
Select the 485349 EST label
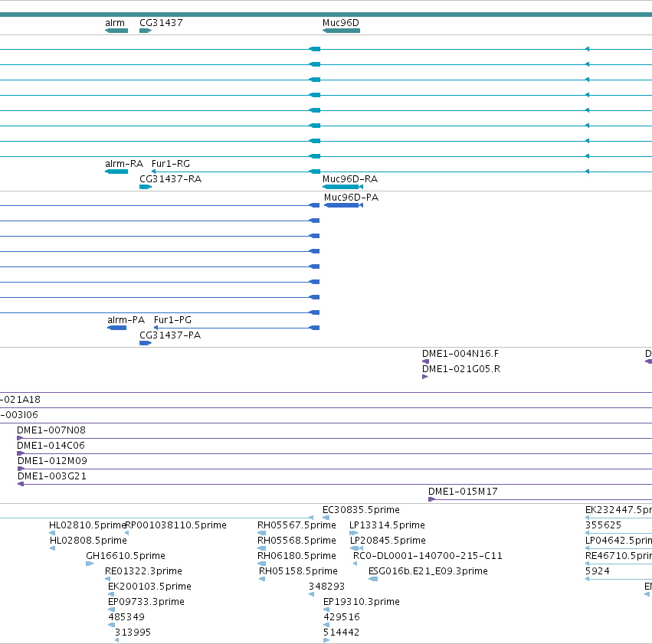(126, 618)
